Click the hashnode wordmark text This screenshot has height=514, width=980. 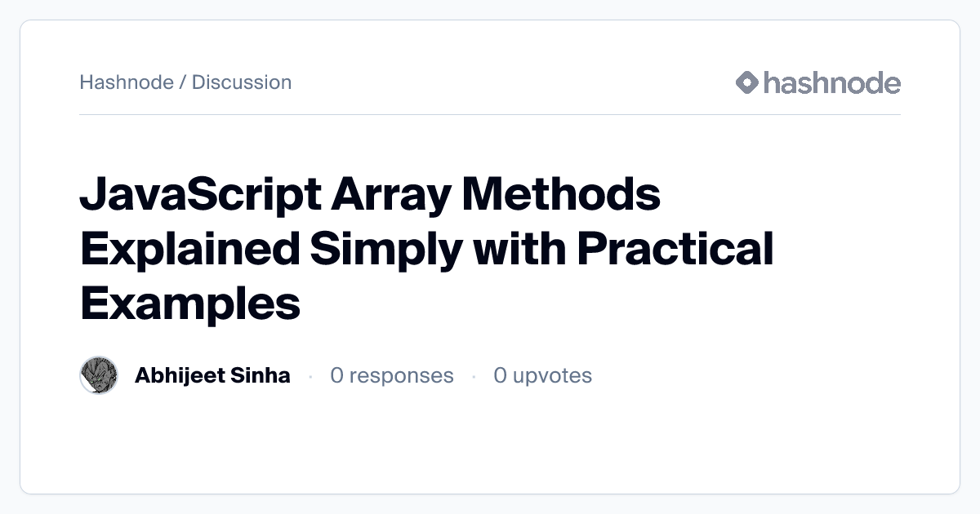832,82
